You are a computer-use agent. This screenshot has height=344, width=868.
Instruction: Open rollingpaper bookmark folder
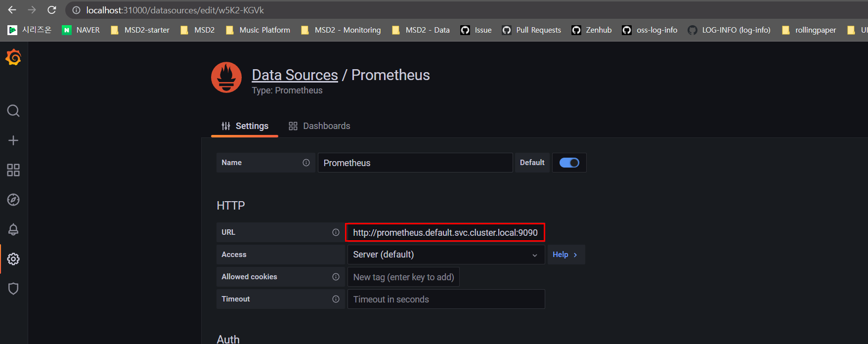tap(809, 30)
